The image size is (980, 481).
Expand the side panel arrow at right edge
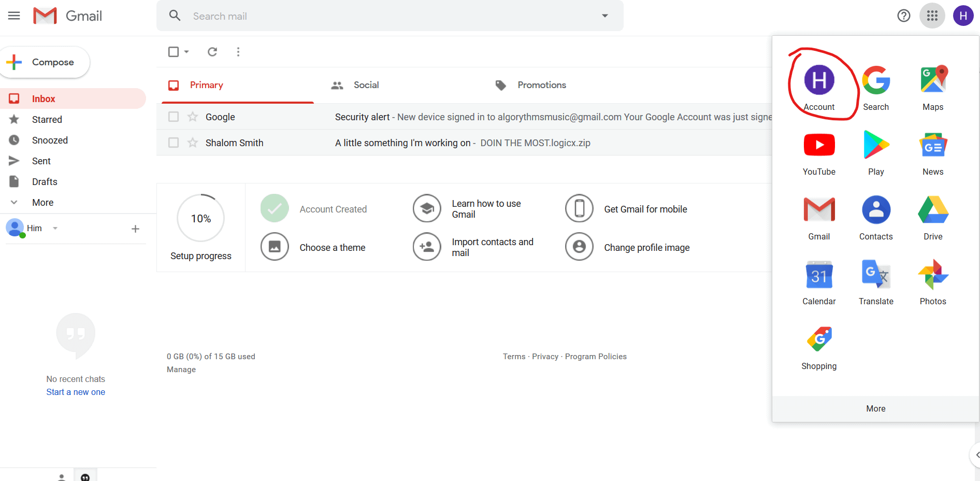(976, 455)
